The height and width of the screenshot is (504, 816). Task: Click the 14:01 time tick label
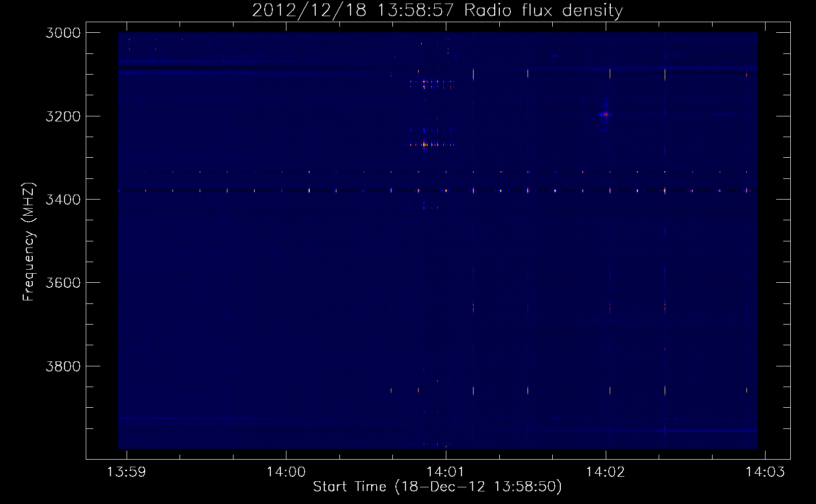(445, 472)
